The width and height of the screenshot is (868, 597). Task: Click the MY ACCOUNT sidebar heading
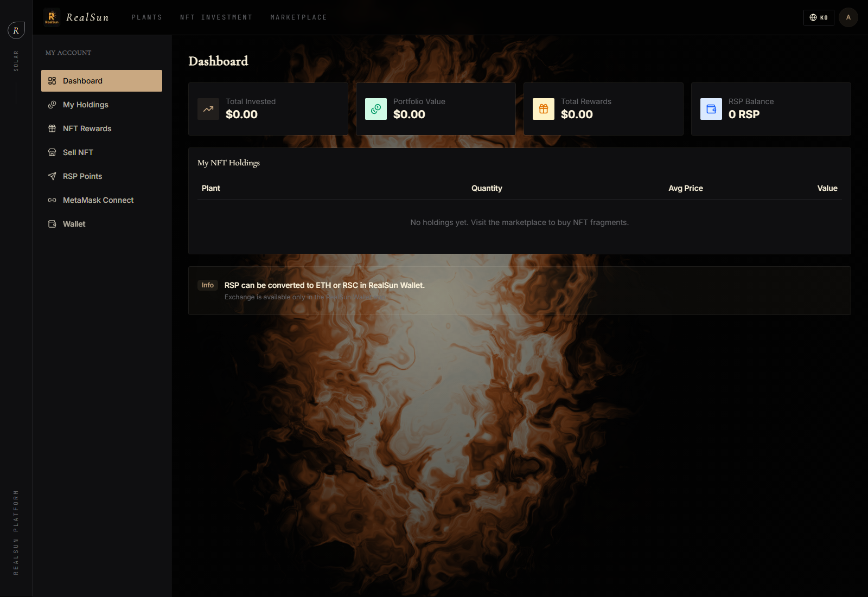(x=68, y=53)
